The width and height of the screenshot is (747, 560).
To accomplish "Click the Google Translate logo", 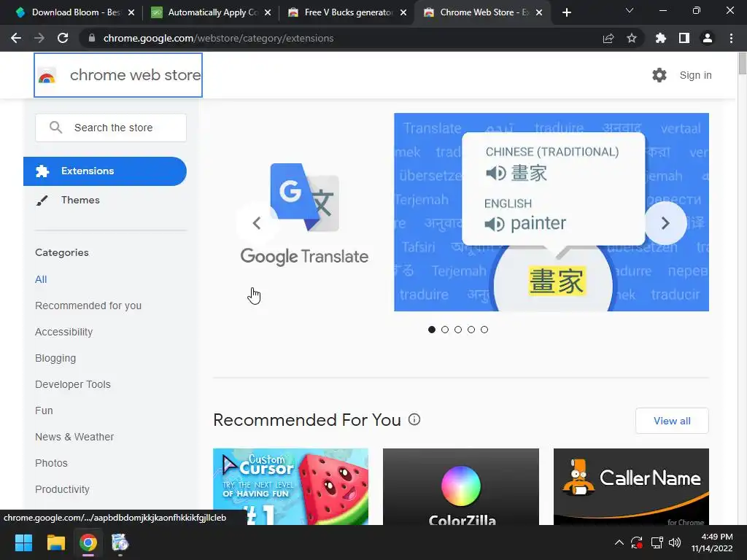I will coord(304,214).
